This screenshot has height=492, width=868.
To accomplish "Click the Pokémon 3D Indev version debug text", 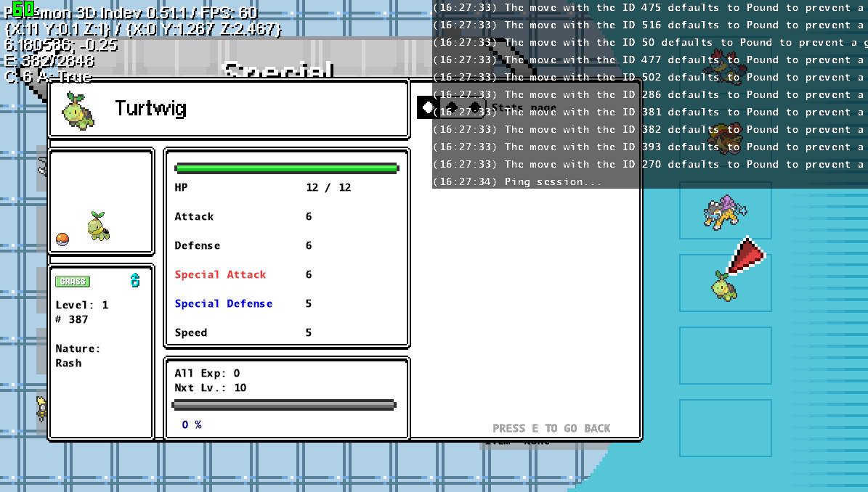I will [131, 13].
